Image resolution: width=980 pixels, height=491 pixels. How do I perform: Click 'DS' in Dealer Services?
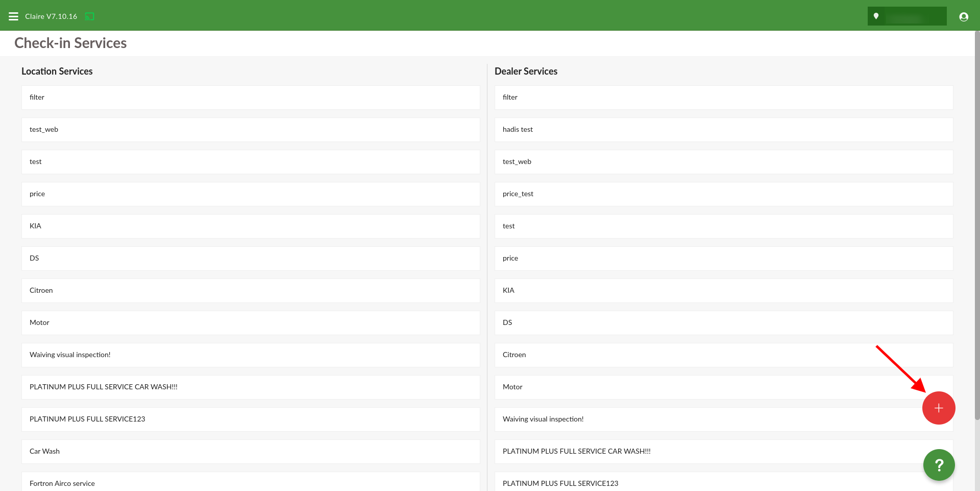click(x=723, y=323)
